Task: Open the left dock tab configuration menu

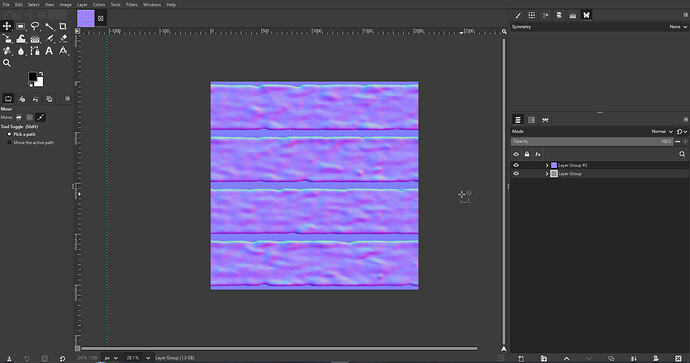Action: (67, 99)
